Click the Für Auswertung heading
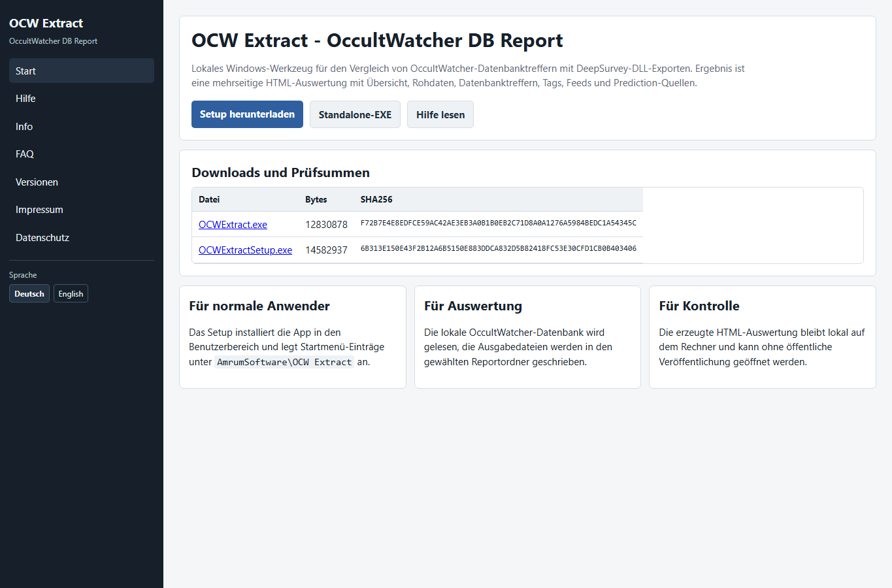Screen dimensions: 892x588 click(473, 306)
